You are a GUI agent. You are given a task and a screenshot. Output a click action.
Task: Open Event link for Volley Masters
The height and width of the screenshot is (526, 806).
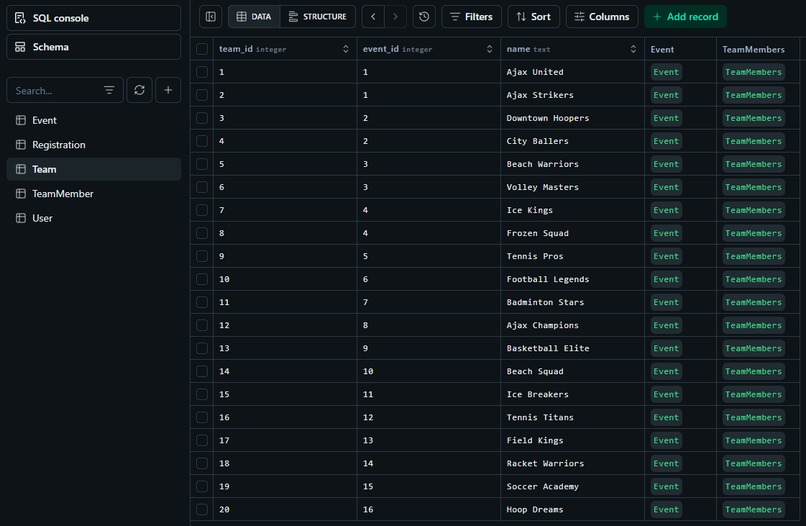click(x=666, y=187)
